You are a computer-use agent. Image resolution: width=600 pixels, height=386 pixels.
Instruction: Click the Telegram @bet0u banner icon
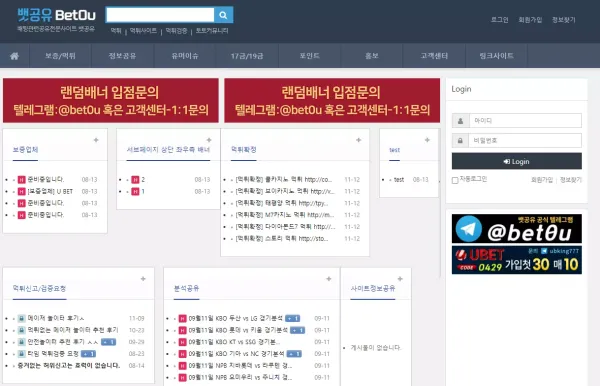tap(517, 229)
